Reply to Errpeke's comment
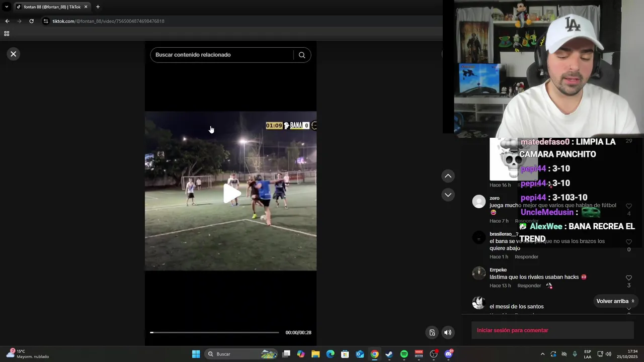The width and height of the screenshot is (644, 362). pyautogui.click(x=529, y=286)
